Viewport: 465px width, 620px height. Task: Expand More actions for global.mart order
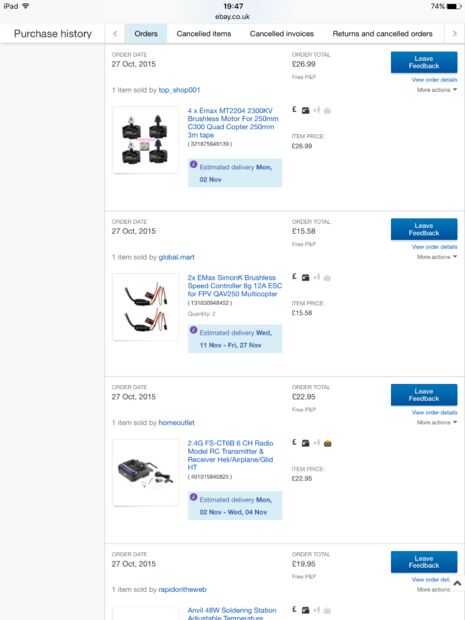[x=437, y=257]
